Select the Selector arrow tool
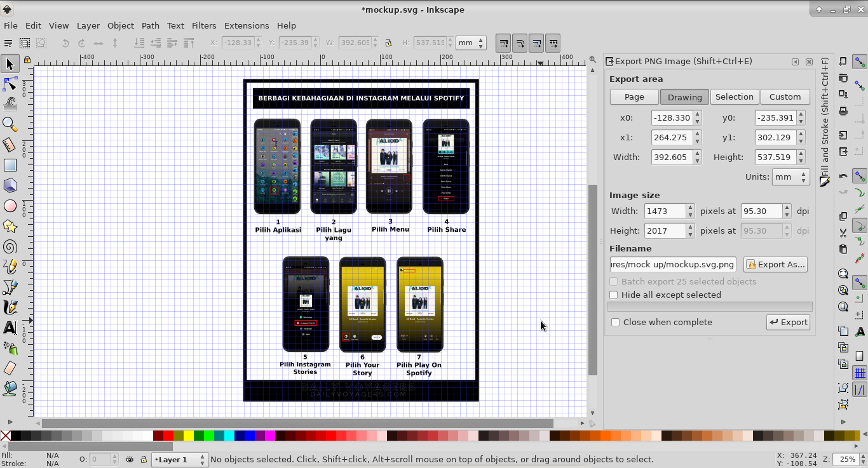The height and width of the screenshot is (468, 868). click(10, 64)
